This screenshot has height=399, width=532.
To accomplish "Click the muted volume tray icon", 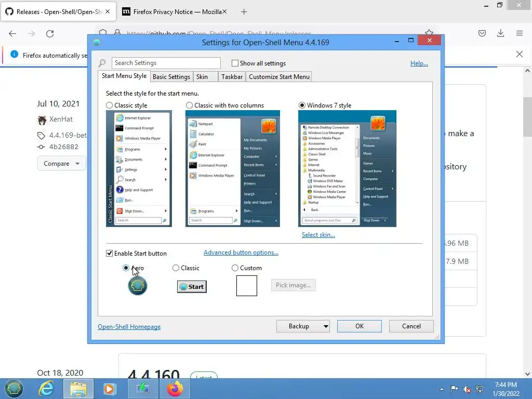I will (467, 389).
